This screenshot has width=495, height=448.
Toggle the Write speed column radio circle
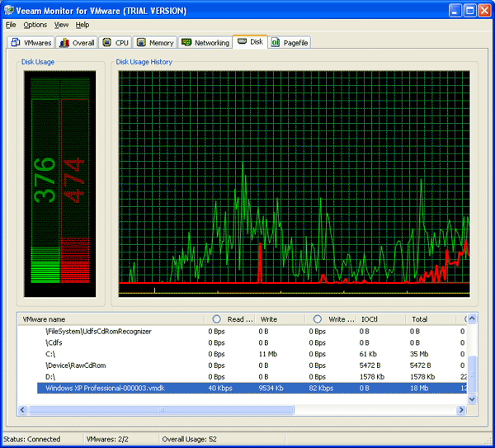(x=318, y=319)
